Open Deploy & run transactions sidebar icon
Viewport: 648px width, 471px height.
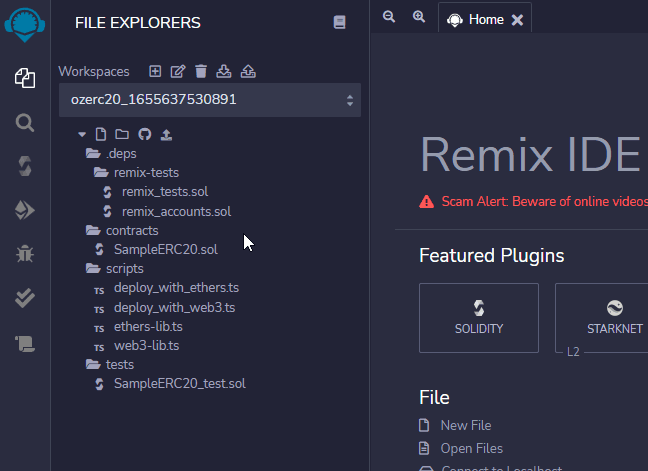[25, 210]
